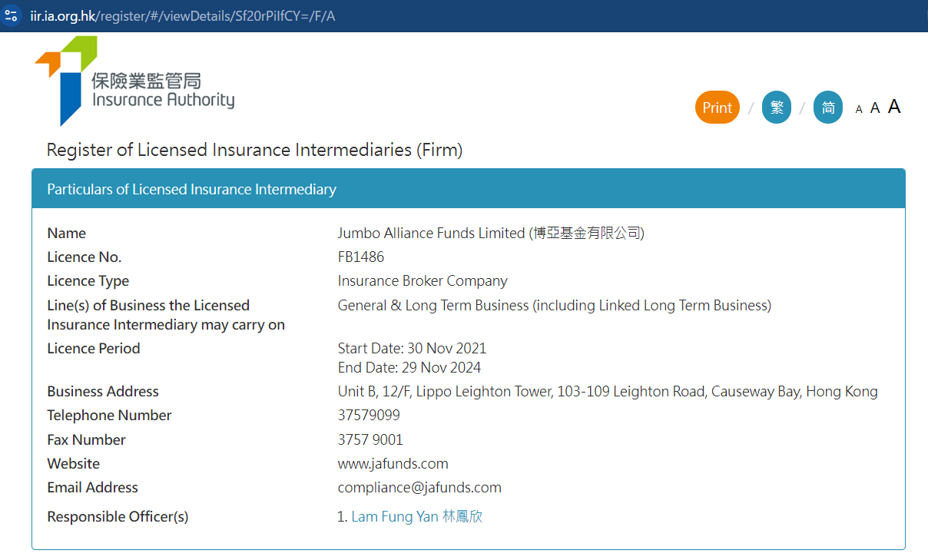Click the website www.jafunds.com

pyautogui.click(x=393, y=464)
